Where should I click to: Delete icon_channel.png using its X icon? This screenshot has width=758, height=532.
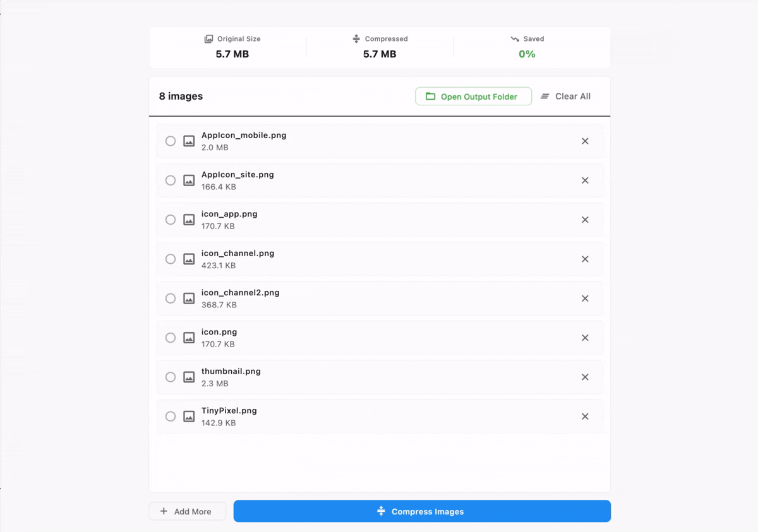585,259
